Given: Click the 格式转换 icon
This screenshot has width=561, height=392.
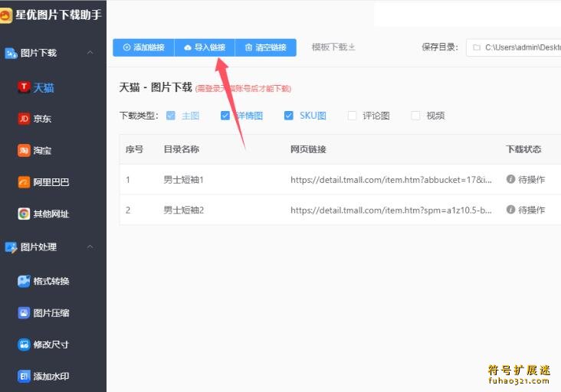Looking at the screenshot, I should click(24, 281).
